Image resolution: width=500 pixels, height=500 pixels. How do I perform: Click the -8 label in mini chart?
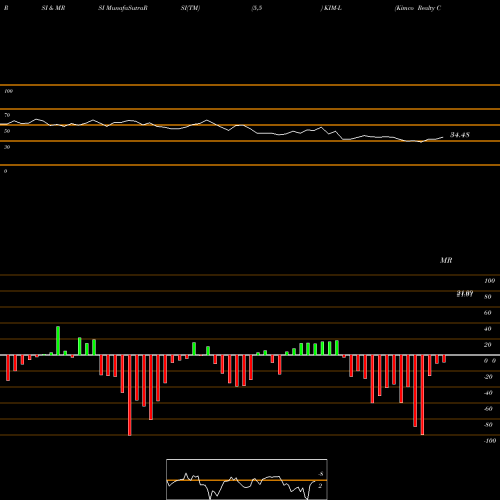pos(321,474)
